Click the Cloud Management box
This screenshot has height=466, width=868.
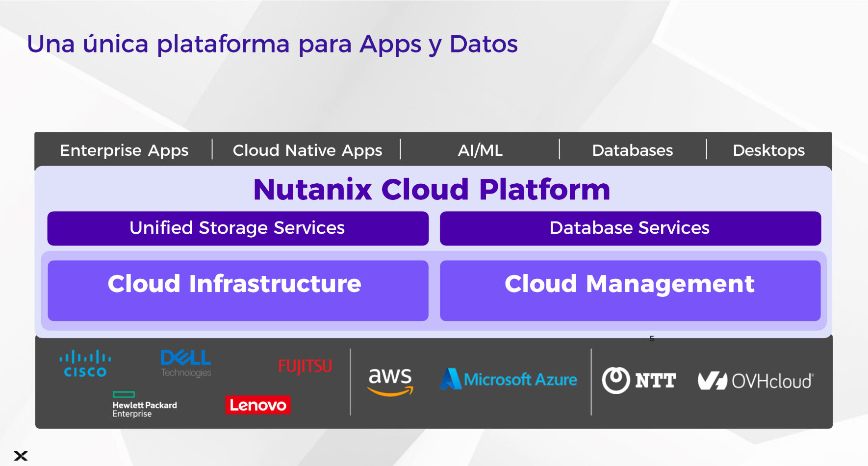click(x=630, y=291)
